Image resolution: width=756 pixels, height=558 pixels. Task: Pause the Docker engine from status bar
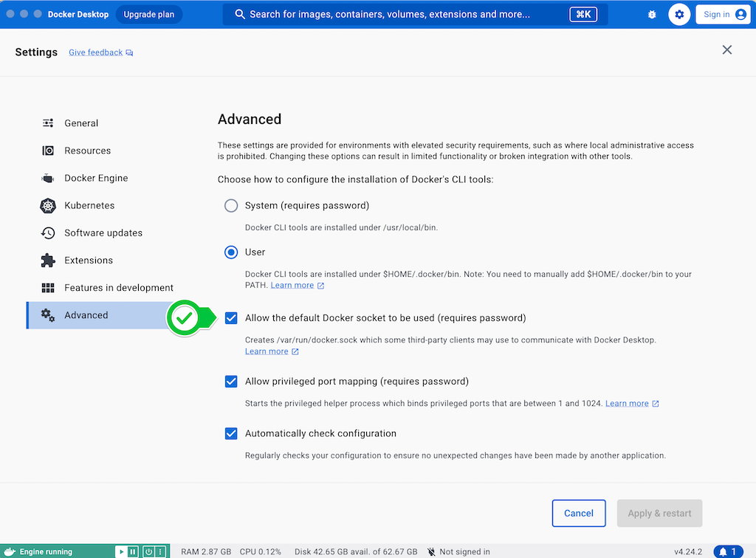133,551
